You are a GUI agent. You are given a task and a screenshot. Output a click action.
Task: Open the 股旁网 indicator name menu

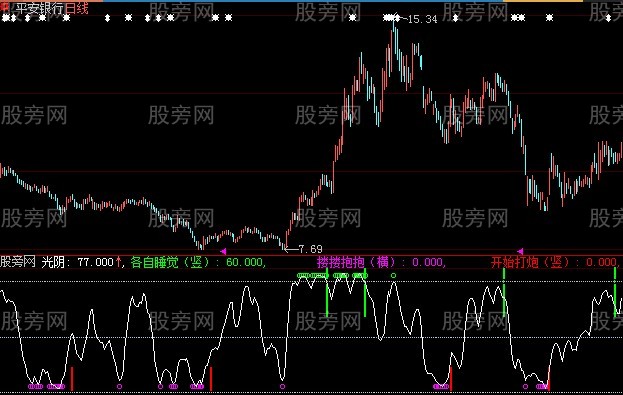click(18, 262)
